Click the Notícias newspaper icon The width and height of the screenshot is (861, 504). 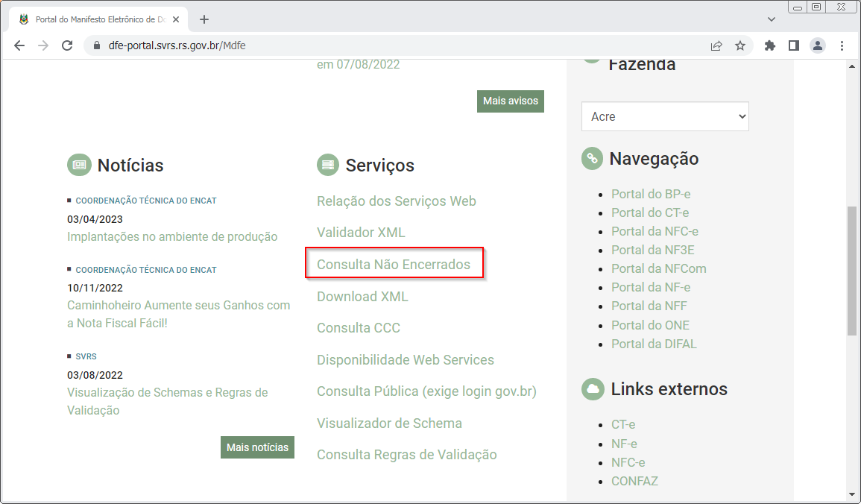(79, 165)
